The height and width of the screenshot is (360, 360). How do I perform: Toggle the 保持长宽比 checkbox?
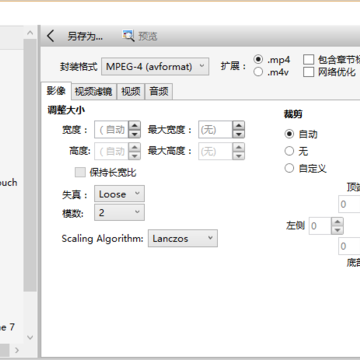[80, 172]
